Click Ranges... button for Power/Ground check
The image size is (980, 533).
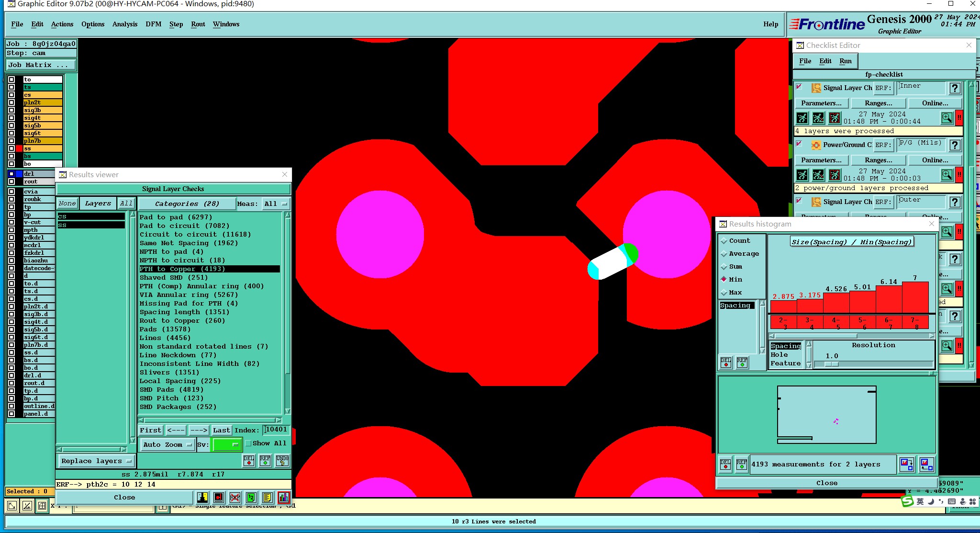[879, 160]
